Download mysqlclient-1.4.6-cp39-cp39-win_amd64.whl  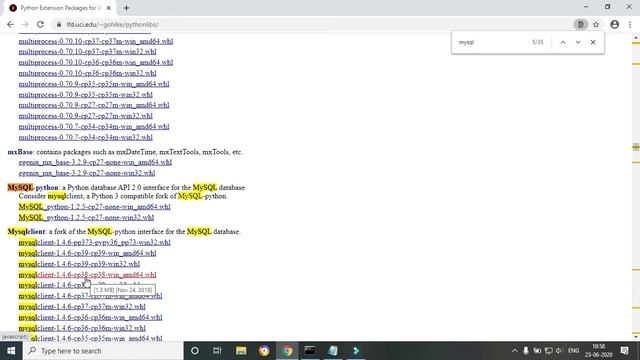click(87, 253)
